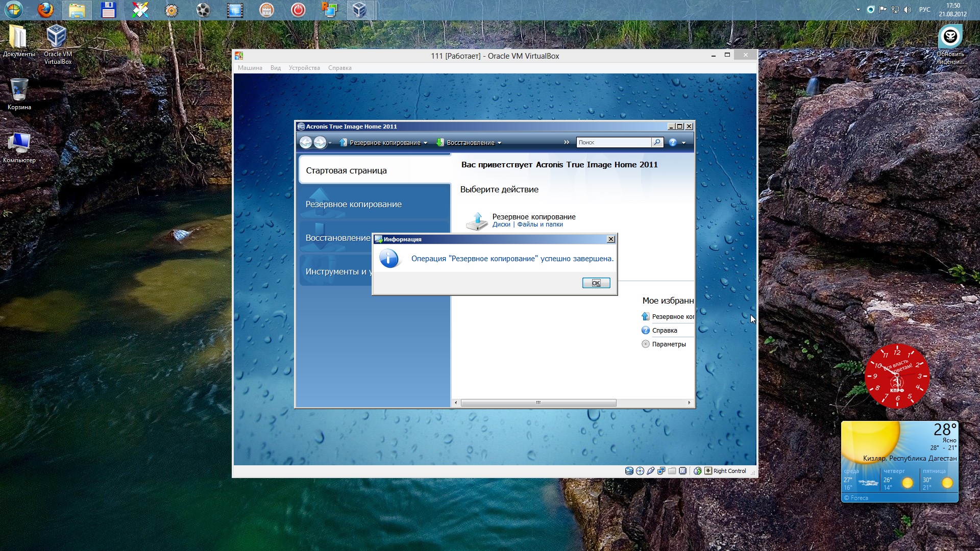Click VirtualBox shared folders status icon
The width and height of the screenshot is (980, 551).
672,471
